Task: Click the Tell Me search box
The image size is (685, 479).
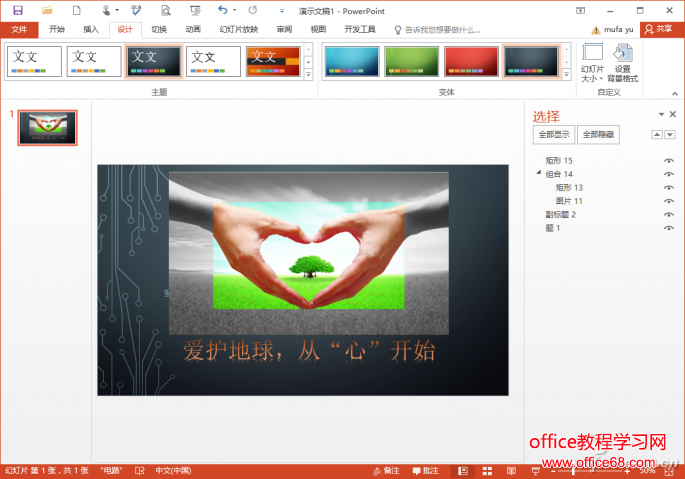Action: 438,30
